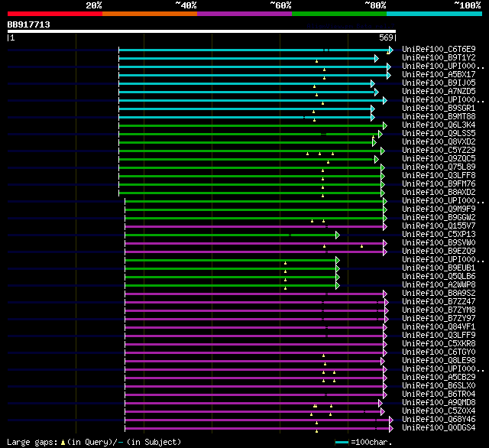Select the UniRef100_Q155V7 label
Screen dimensions: 489x448
pos(439,226)
